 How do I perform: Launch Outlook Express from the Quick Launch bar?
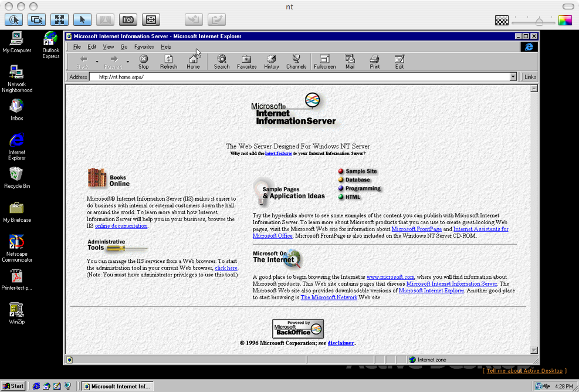pos(46,386)
